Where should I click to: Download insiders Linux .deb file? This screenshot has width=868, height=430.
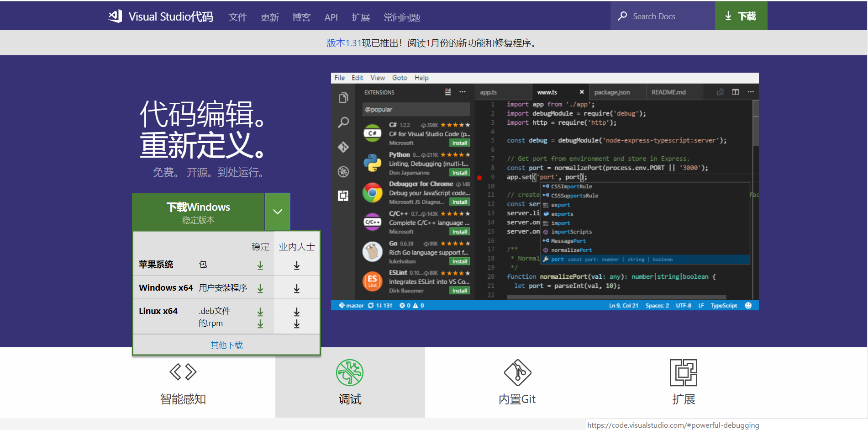[297, 312]
